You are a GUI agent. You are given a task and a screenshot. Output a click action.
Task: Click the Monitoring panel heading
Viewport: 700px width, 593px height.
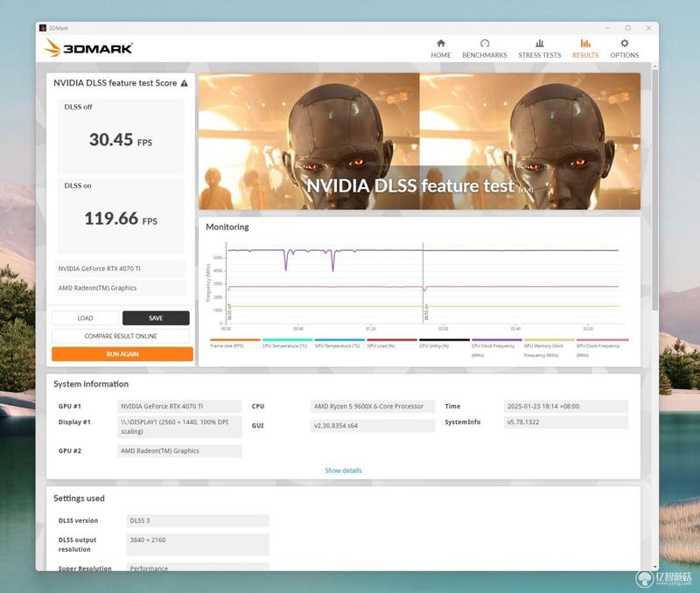(x=227, y=227)
